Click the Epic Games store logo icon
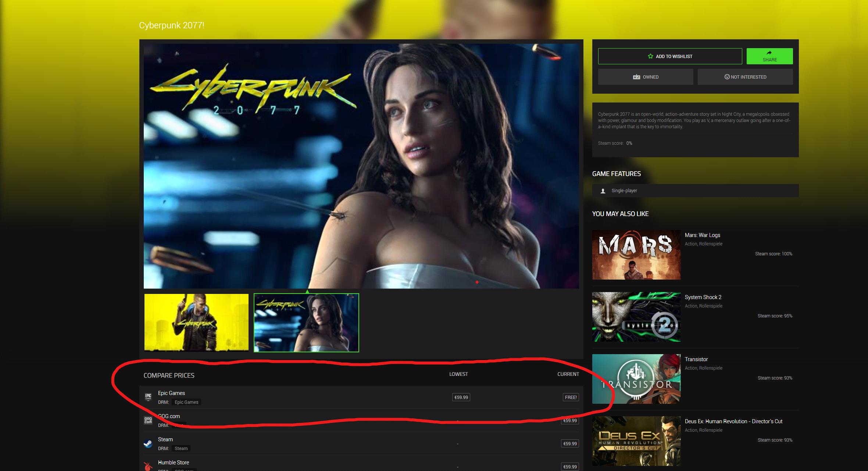 point(148,397)
